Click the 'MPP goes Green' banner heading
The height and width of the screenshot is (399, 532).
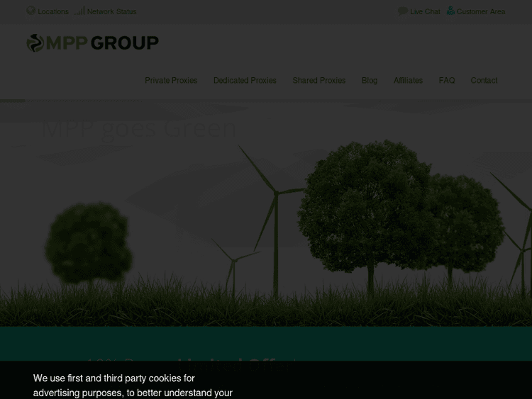(138, 128)
